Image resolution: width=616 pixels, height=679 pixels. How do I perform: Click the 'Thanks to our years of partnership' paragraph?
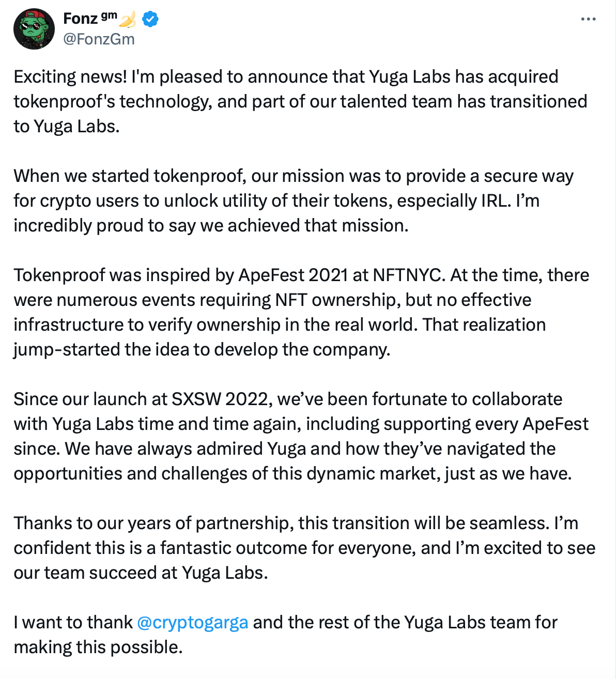pyautogui.click(x=304, y=548)
